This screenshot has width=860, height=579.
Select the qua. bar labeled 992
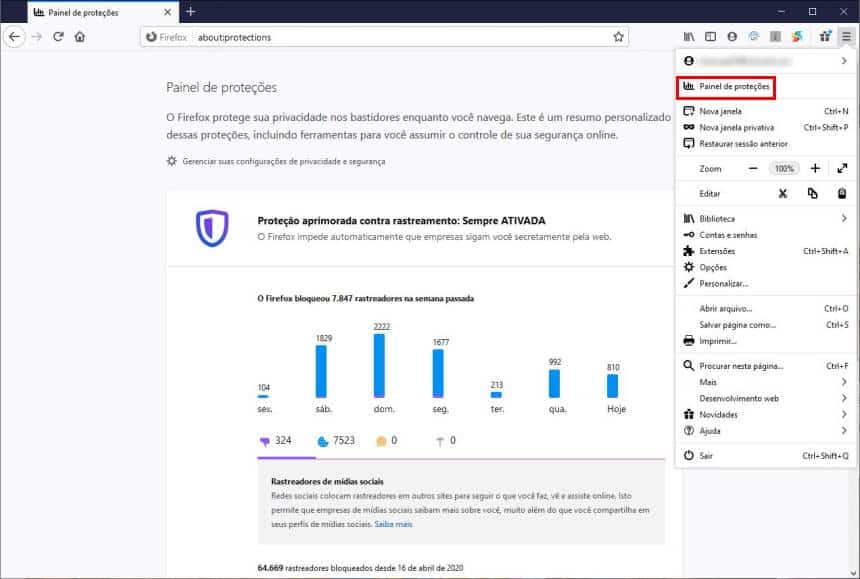[x=555, y=384]
